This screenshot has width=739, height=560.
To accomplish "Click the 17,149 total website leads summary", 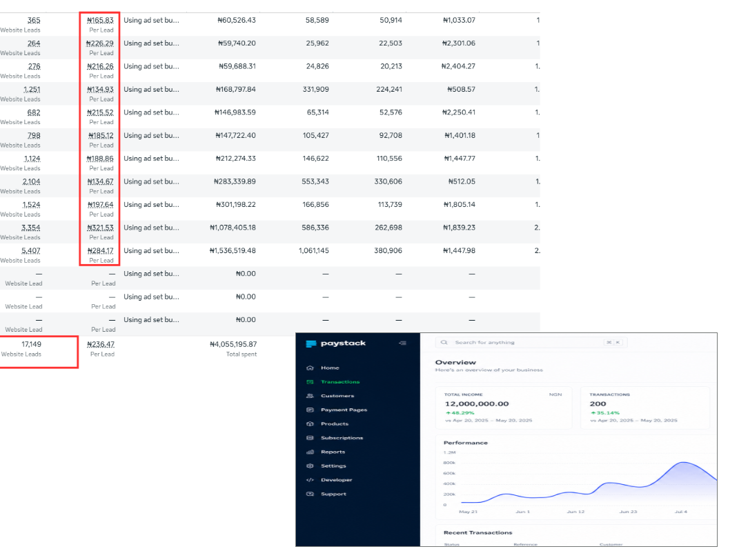I will [x=32, y=345].
